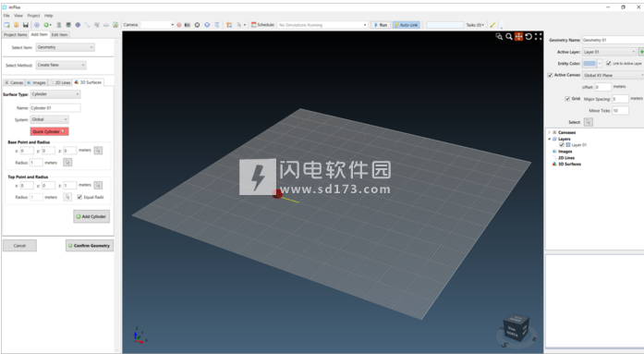Open the File menu
Screen dimensions: 644x354
[6, 16]
